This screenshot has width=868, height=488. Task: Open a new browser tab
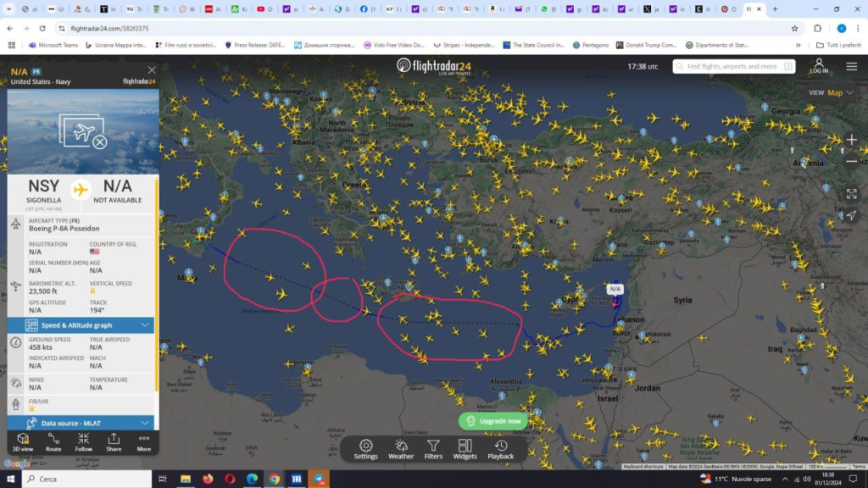[x=775, y=9]
